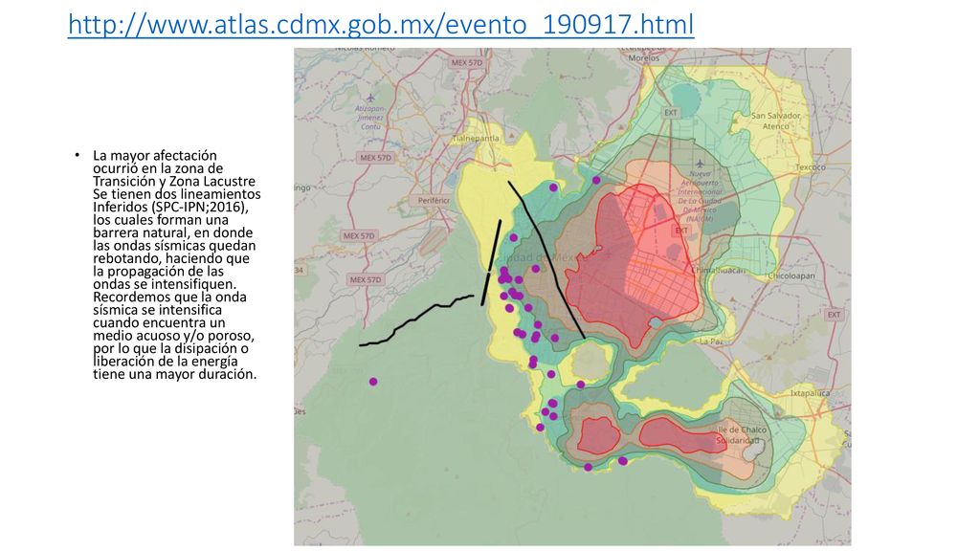Select the isolated purple dot in the green forest area
This screenshot has width=980, height=551.
pyautogui.click(x=373, y=382)
